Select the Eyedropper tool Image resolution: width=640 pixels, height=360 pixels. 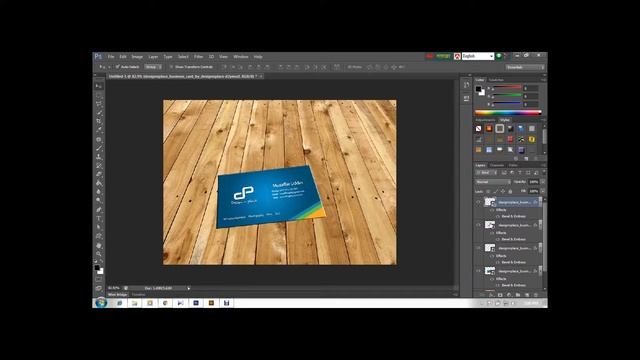tap(99, 130)
